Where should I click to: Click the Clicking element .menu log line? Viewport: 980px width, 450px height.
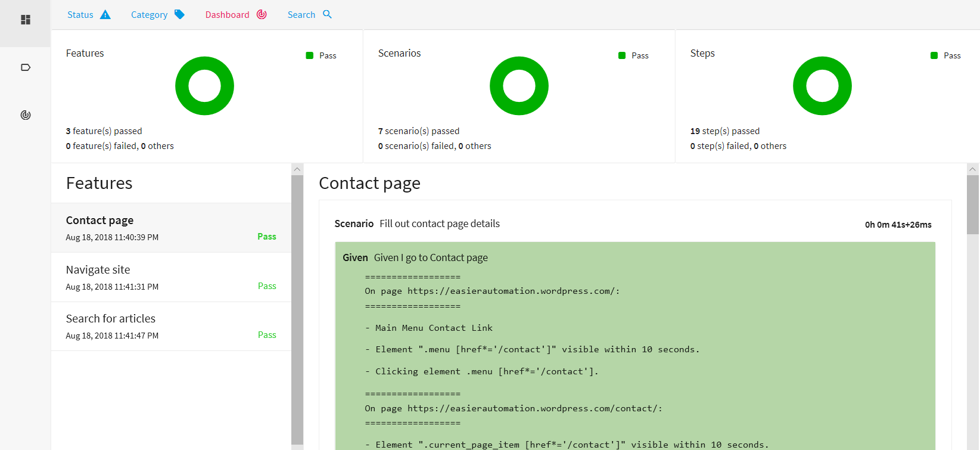coord(481,371)
